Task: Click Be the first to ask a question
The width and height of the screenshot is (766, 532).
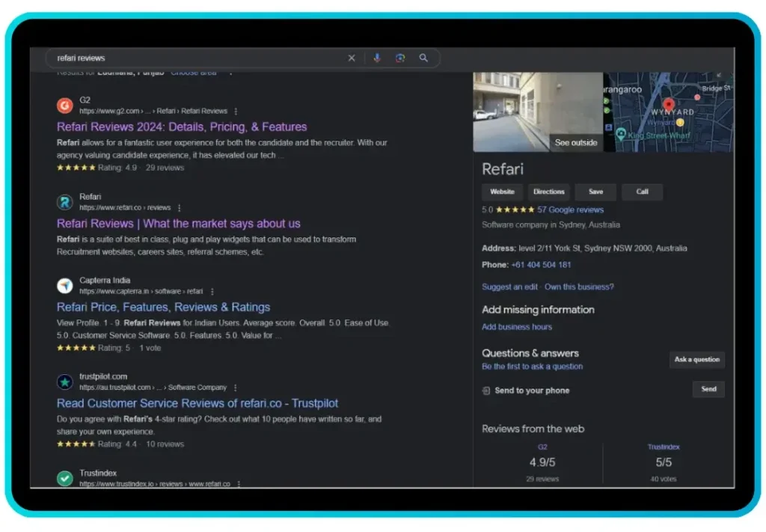Action: point(532,367)
